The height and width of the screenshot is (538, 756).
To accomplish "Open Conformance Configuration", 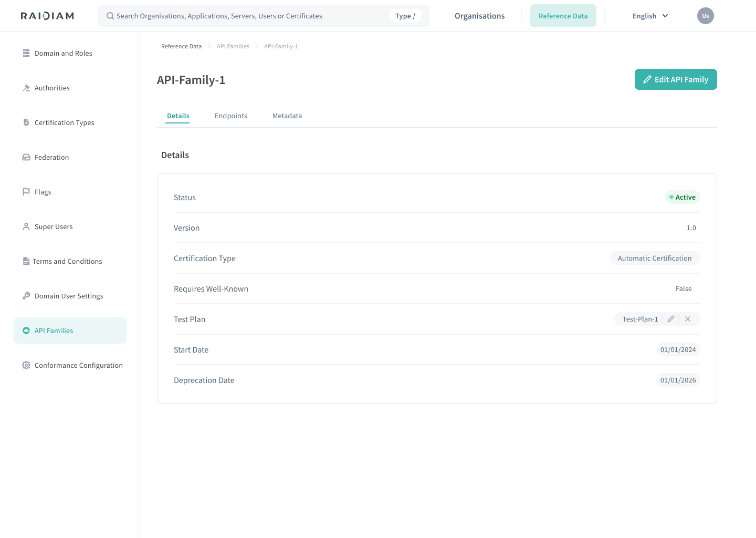I will 78,365.
